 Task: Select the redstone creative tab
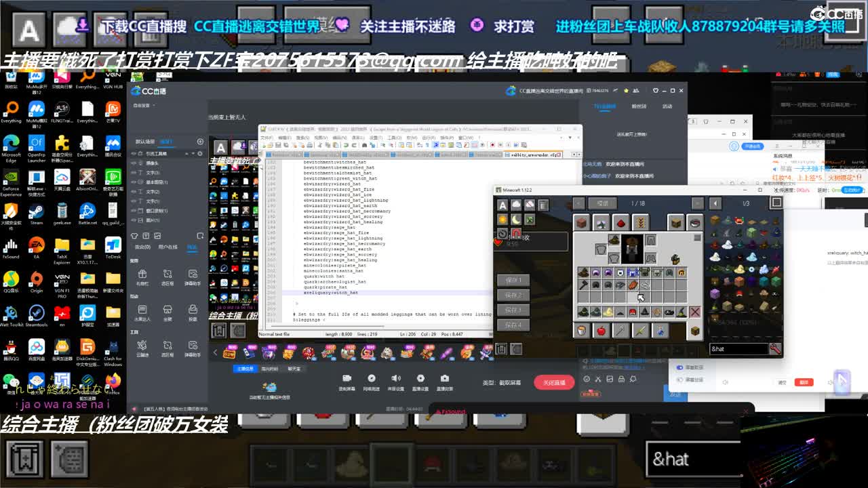coord(620,223)
